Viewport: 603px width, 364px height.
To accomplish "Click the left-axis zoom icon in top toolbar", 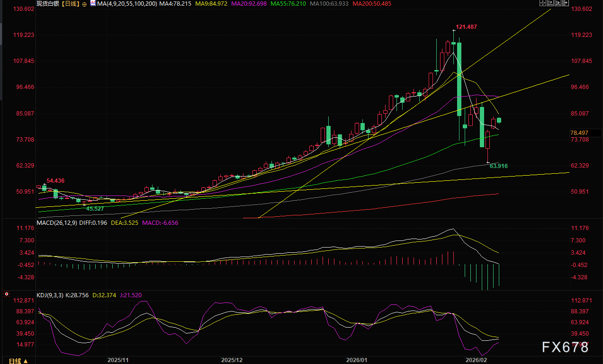I will [550, 3].
